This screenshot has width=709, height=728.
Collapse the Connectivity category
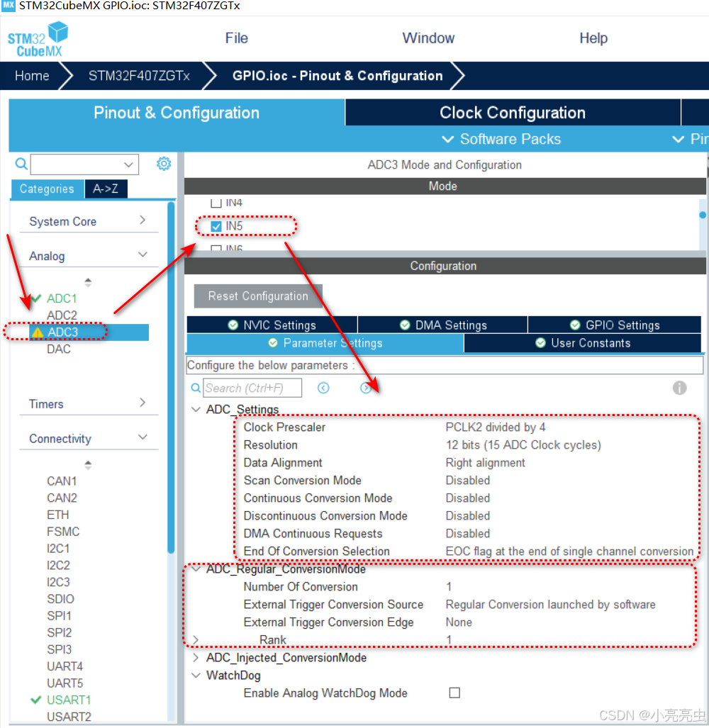tap(143, 437)
